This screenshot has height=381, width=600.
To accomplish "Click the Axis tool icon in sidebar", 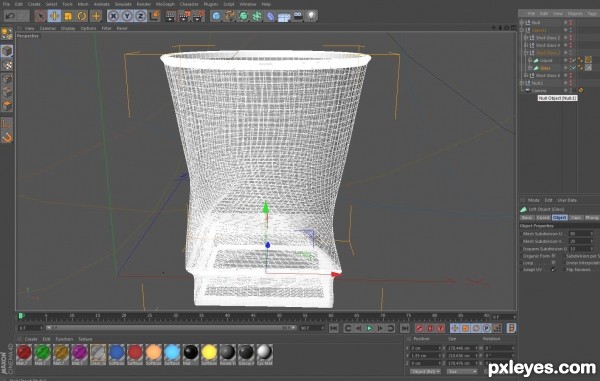I will tap(7, 123).
